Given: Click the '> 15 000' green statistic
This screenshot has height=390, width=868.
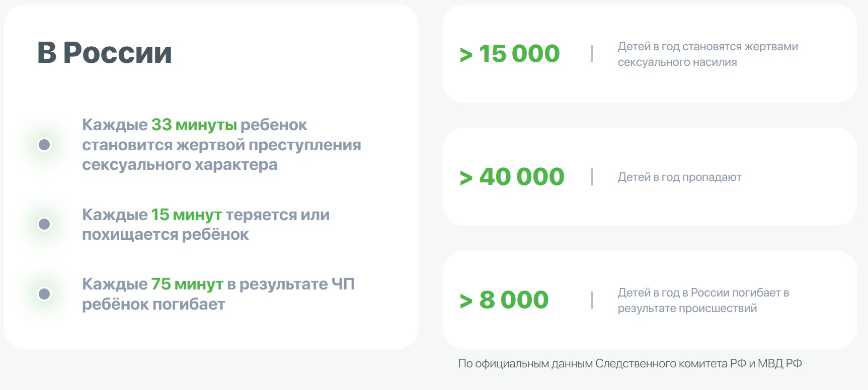Looking at the screenshot, I should tap(509, 54).
